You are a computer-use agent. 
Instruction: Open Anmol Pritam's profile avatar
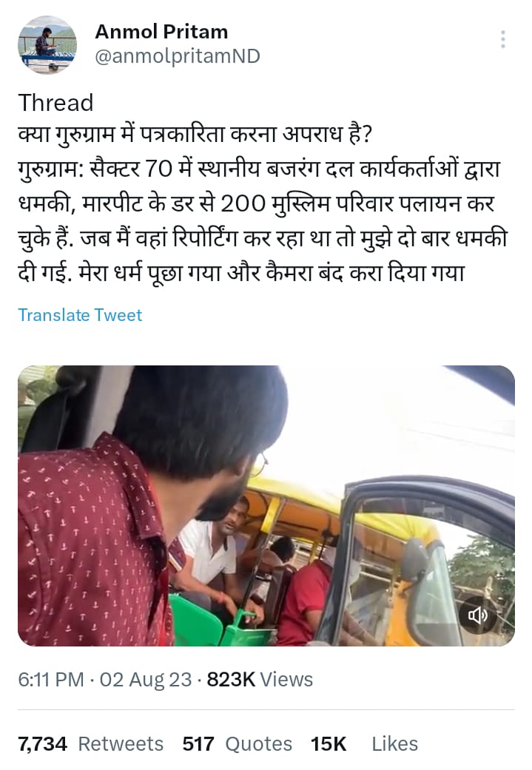point(47,44)
